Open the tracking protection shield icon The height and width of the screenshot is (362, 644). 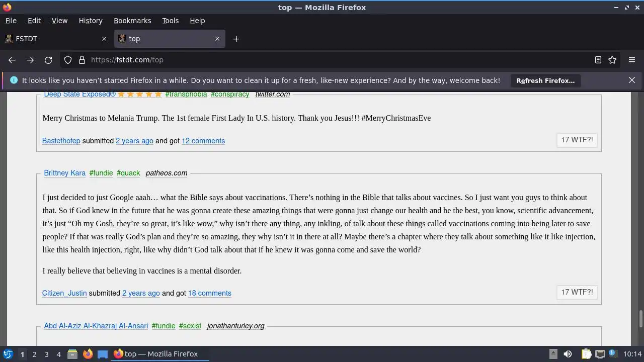tap(68, 60)
